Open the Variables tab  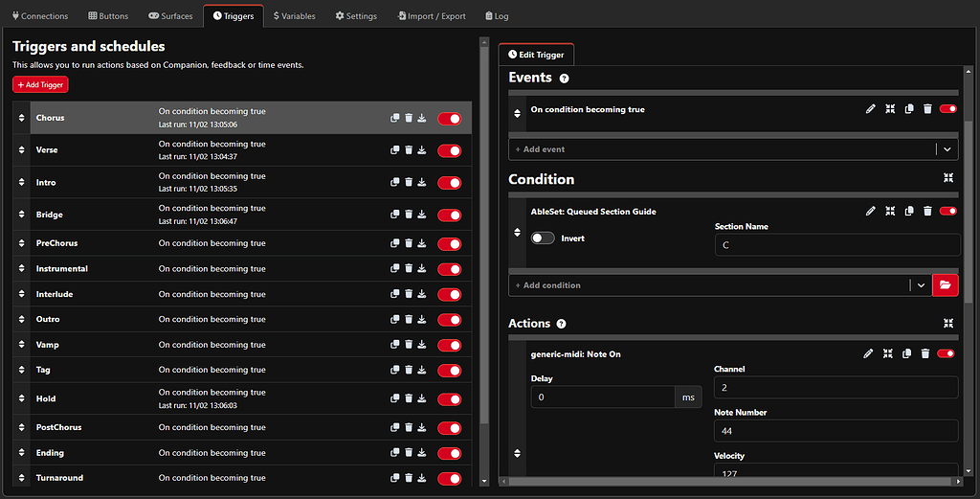295,15
